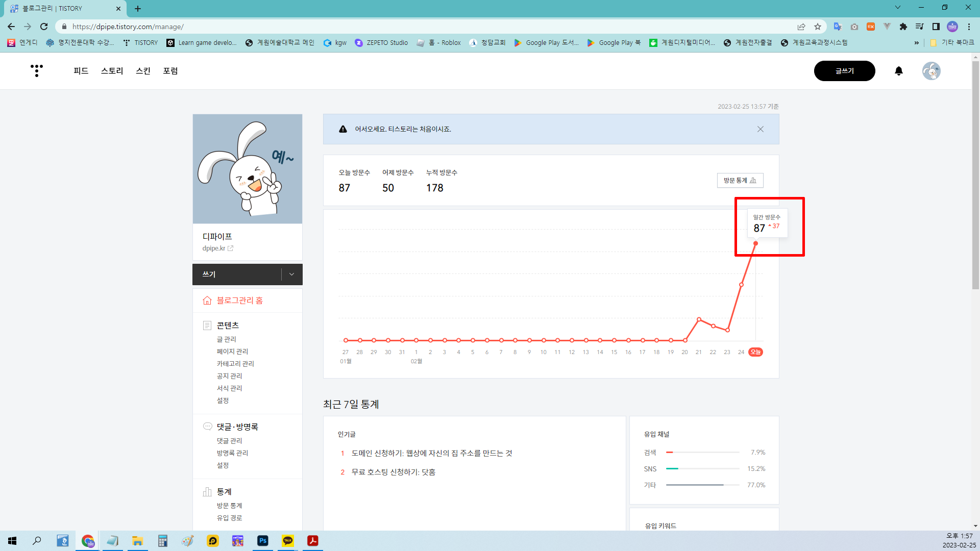The width and height of the screenshot is (980, 551).
Task: Open Windows Start menu
Action: pos(12,541)
